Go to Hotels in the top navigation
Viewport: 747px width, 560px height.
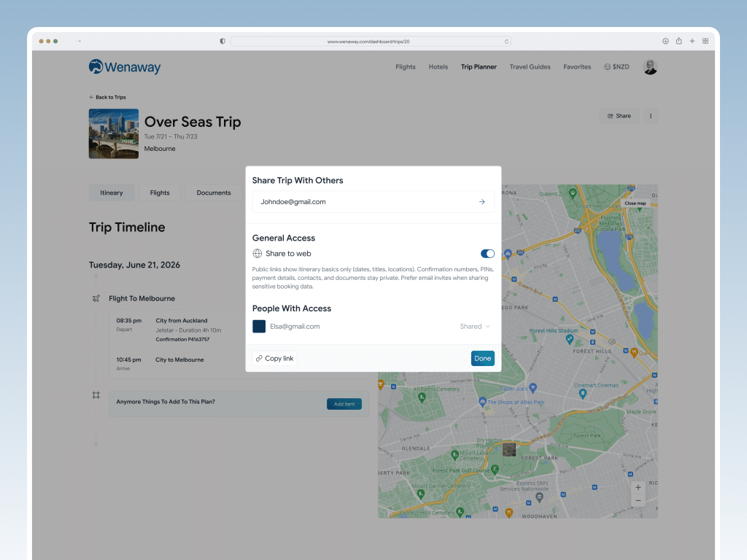pyautogui.click(x=438, y=67)
